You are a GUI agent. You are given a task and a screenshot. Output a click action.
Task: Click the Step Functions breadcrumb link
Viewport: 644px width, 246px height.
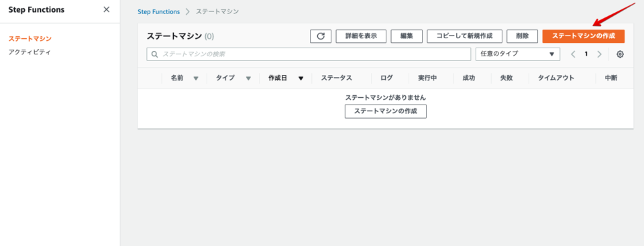158,12
